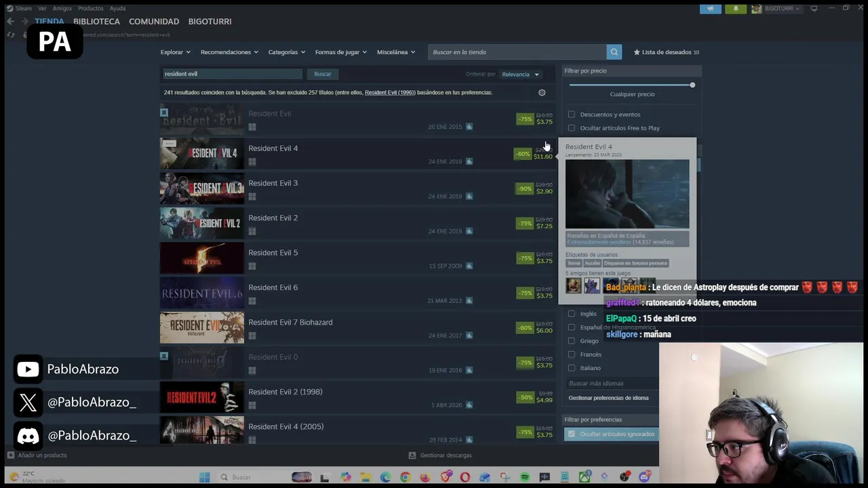
Task: Switch to the BIBLIOTECA tab
Action: coord(96,22)
